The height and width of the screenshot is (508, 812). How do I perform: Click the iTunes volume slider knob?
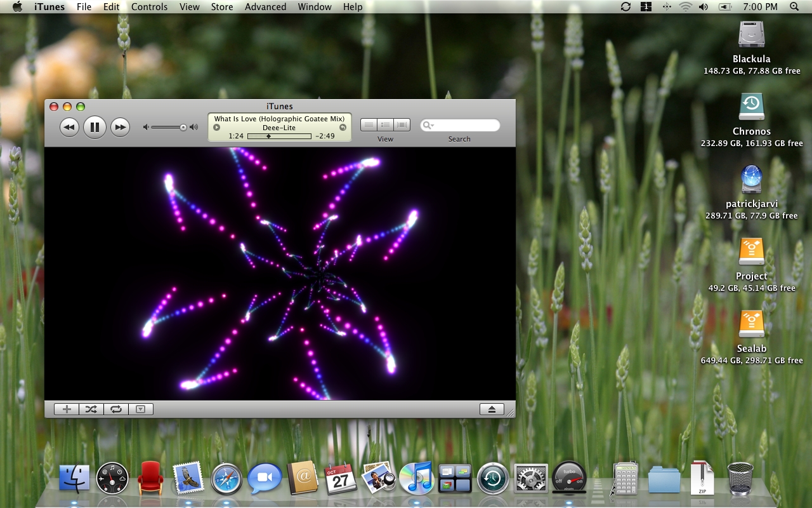(183, 127)
